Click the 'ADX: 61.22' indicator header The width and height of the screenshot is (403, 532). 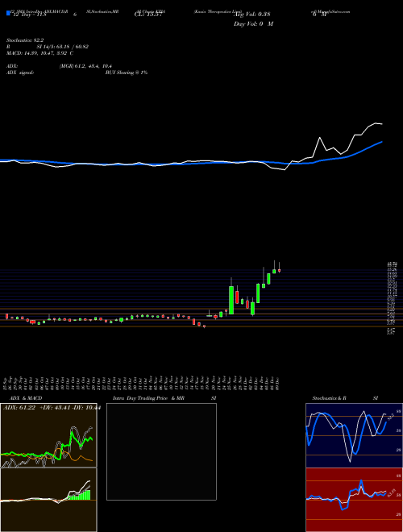click(x=19, y=408)
